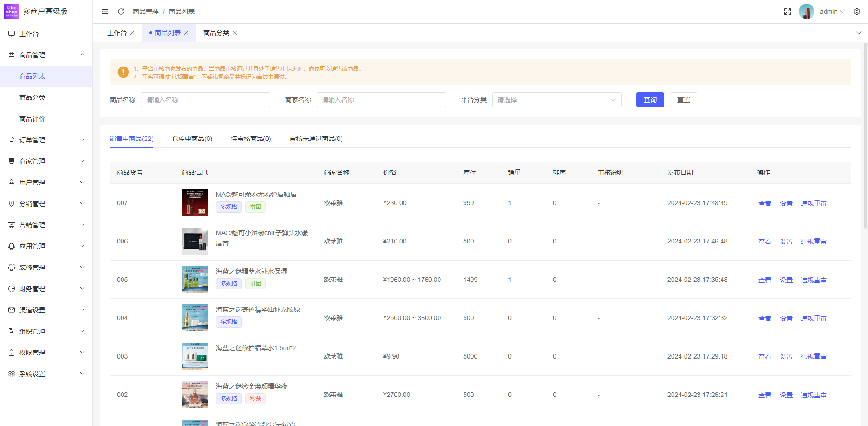Viewport: 868px width, 426px height.
Task: Click the refresh page icon
Action: click(121, 12)
